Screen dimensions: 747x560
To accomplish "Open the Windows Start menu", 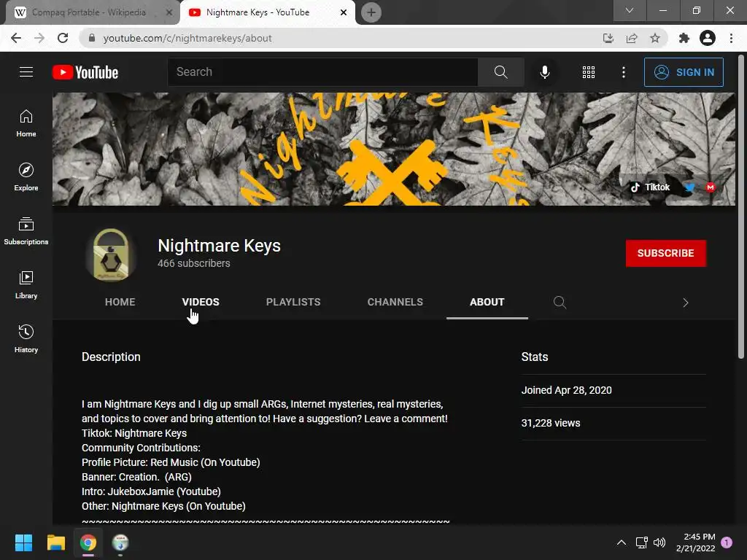I will (x=23, y=542).
